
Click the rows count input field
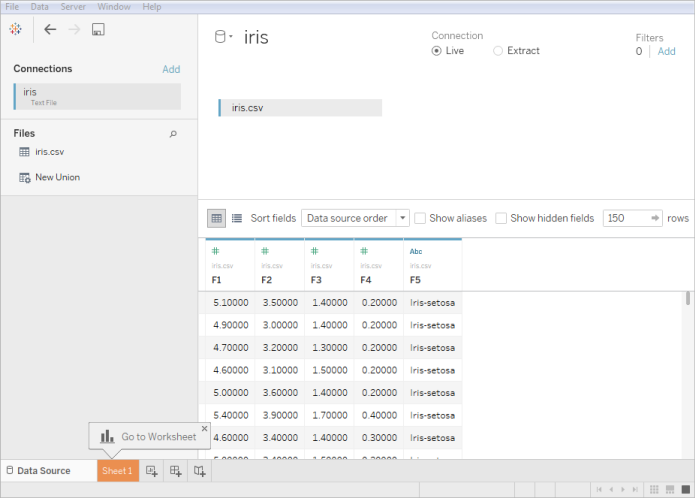[x=625, y=218]
